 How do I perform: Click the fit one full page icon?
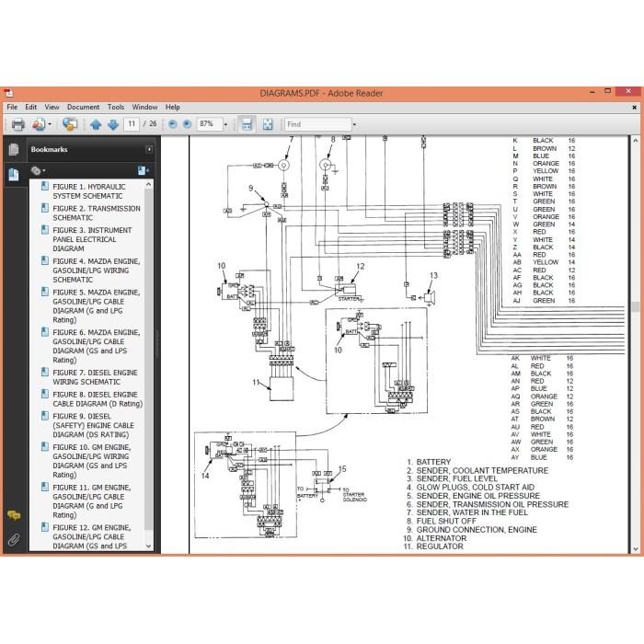[x=268, y=124]
